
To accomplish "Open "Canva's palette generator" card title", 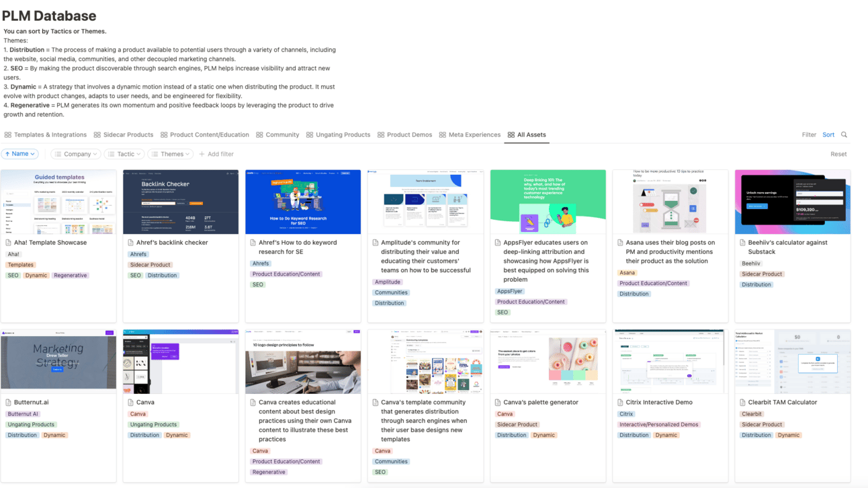I will [x=541, y=403].
